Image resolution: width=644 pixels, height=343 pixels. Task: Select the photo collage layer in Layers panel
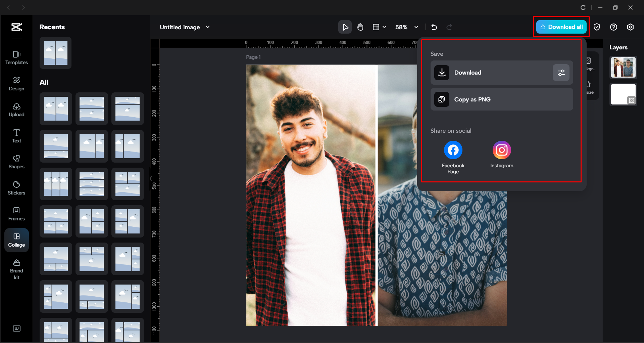[623, 67]
